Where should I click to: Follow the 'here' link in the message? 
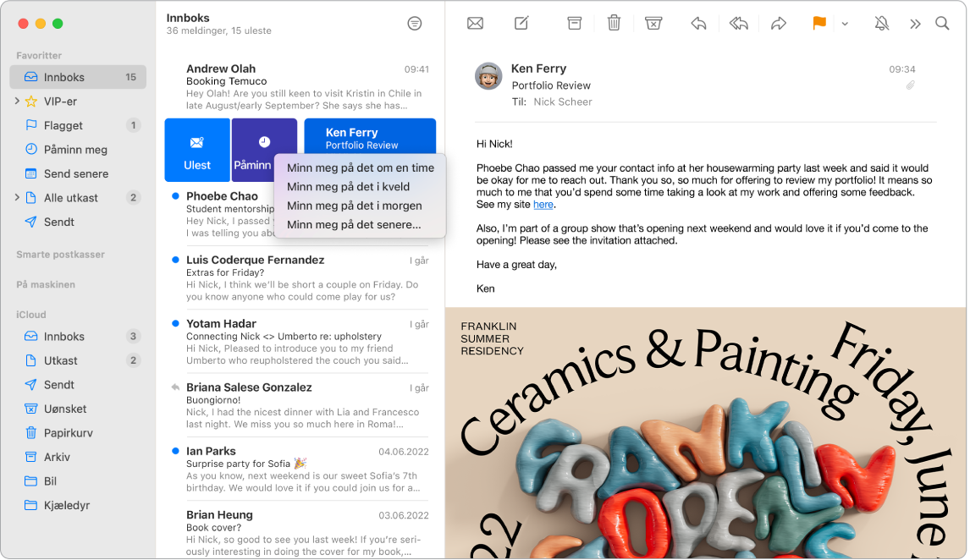[543, 205]
